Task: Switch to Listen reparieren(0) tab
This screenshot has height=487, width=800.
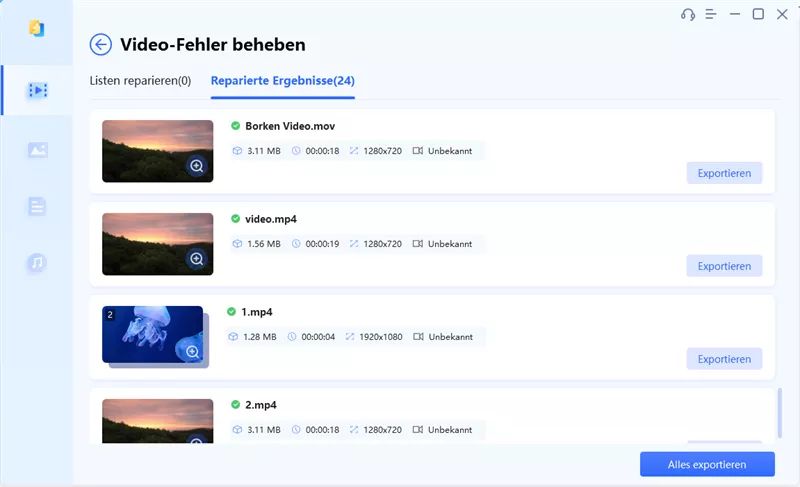Action: (x=140, y=81)
